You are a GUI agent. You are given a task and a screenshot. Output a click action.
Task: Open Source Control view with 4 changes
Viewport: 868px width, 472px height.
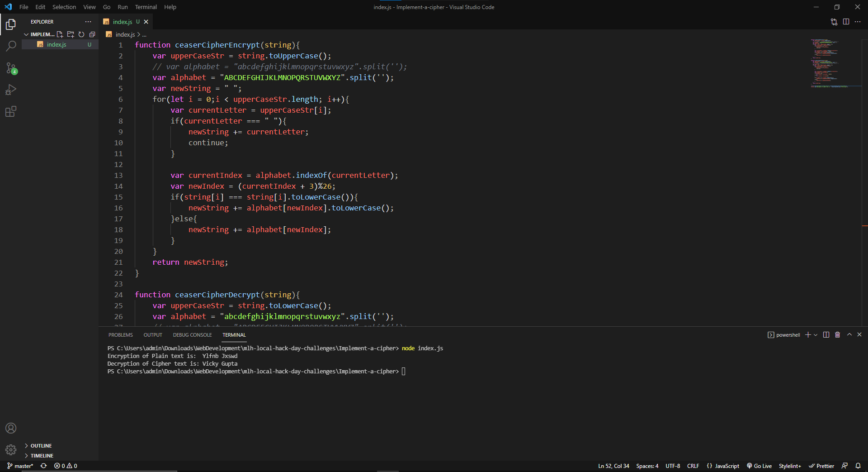point(11,68)
